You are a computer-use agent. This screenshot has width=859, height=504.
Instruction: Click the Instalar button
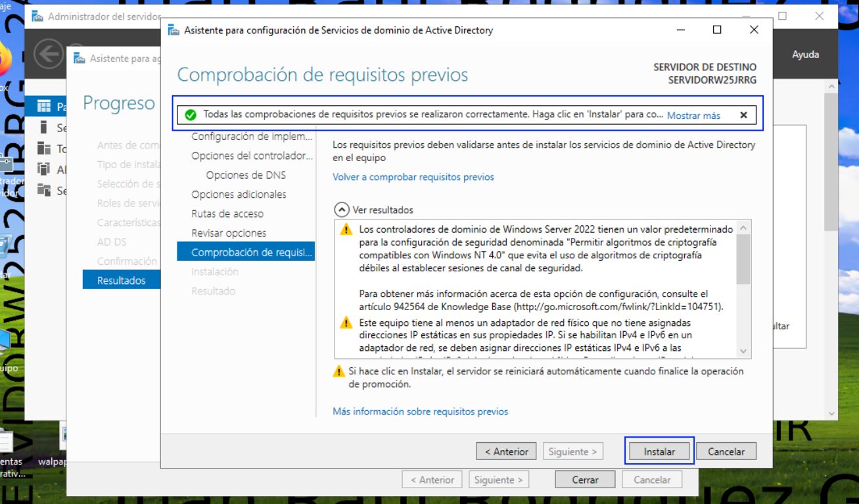point(659,451)
